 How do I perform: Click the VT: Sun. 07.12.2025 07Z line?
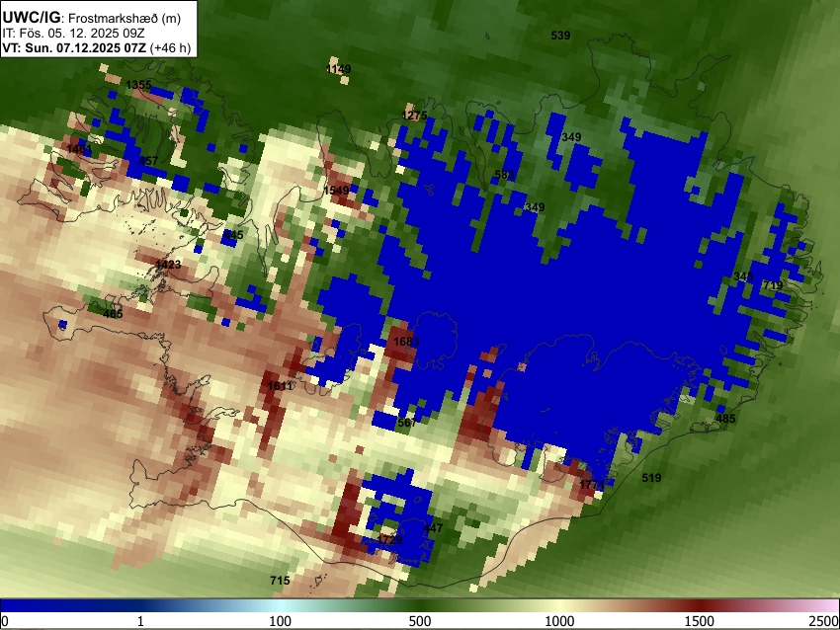pos(97,47)
